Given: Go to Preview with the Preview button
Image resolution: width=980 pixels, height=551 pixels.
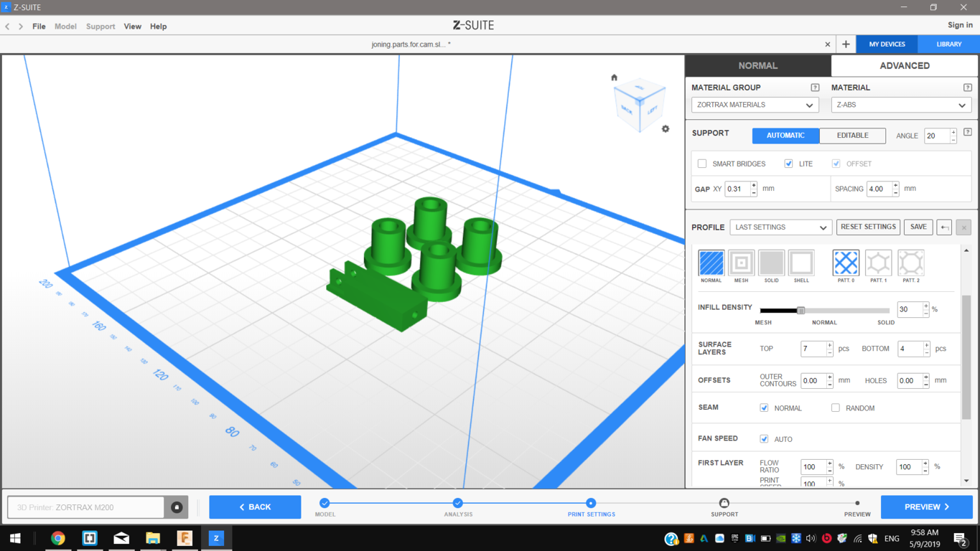Looking at the screenshot, I should [x=926, y=507].
